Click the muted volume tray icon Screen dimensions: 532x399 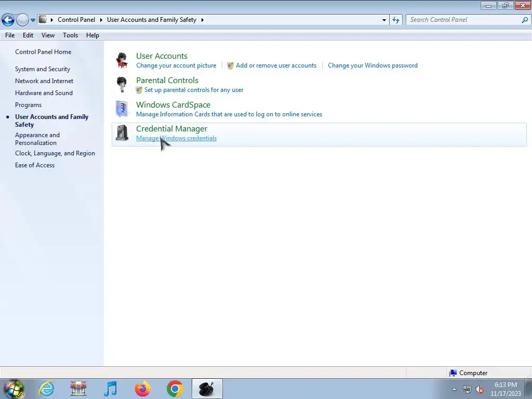click(480, 389)
